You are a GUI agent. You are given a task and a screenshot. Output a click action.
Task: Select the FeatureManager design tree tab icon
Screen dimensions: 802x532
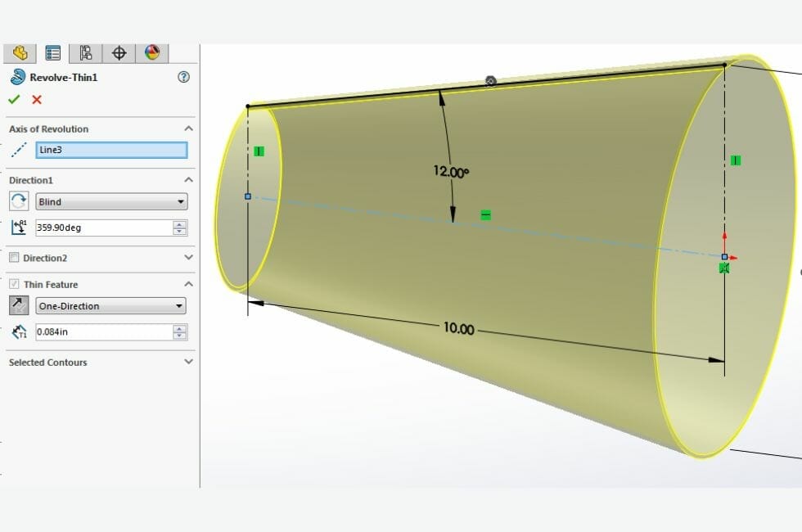(20, 52)
